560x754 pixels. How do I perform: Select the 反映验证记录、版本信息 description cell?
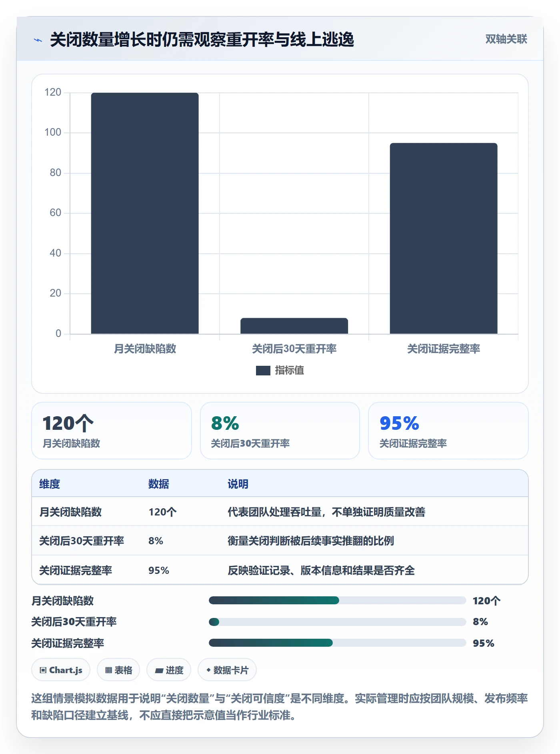[x=321, y=571]
